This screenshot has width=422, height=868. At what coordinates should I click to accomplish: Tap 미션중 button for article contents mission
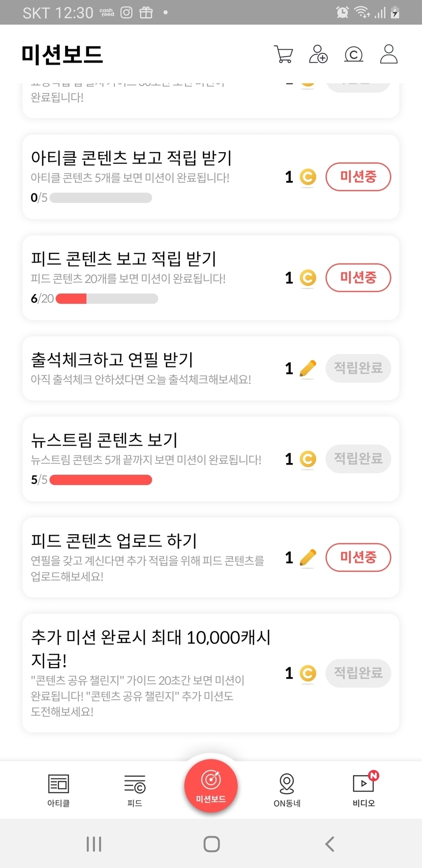coord(358,177)
